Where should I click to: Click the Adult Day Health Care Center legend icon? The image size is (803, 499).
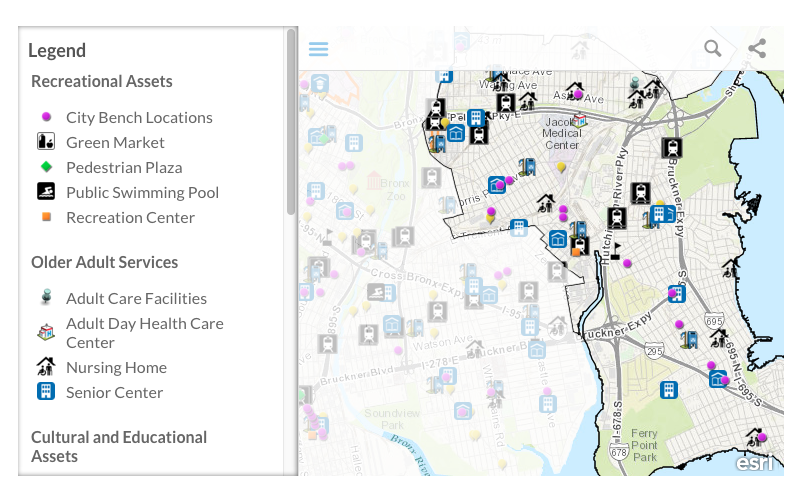point(45,332)
